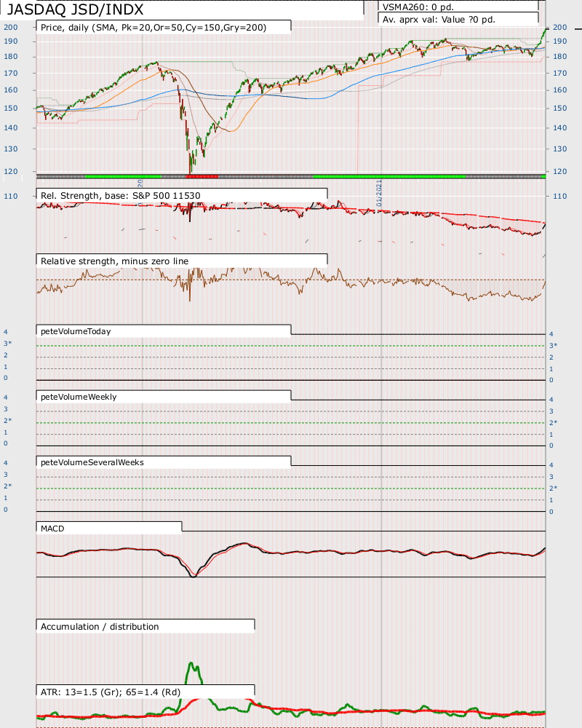Click the red segment of the trend bar
This screenshot has width=582, height=728.
(x=202, y=176)
